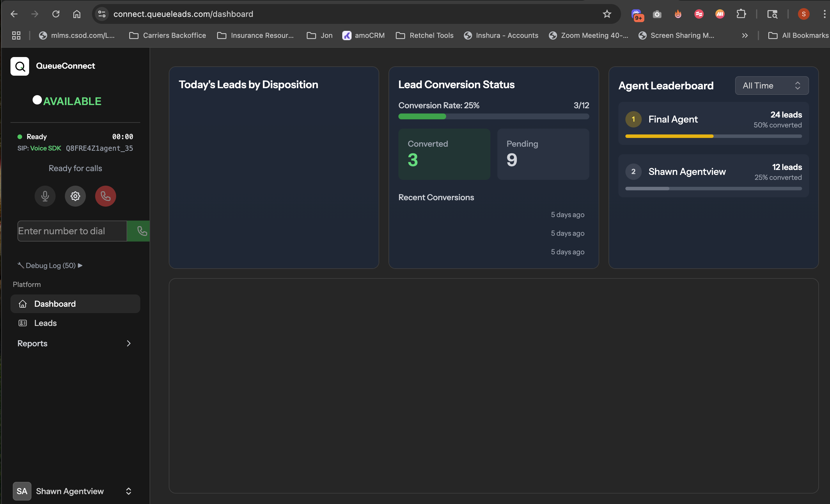Viewport: 830px width, 504px height.
Task: Open browser extensions puzzle icon
Action: pyautogui.click(x=741, y=14)
